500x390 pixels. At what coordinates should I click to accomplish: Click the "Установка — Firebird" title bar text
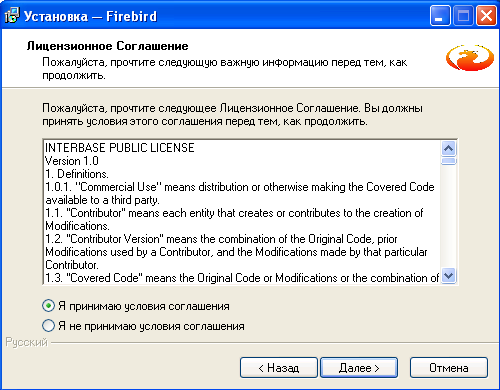(90, 16)
